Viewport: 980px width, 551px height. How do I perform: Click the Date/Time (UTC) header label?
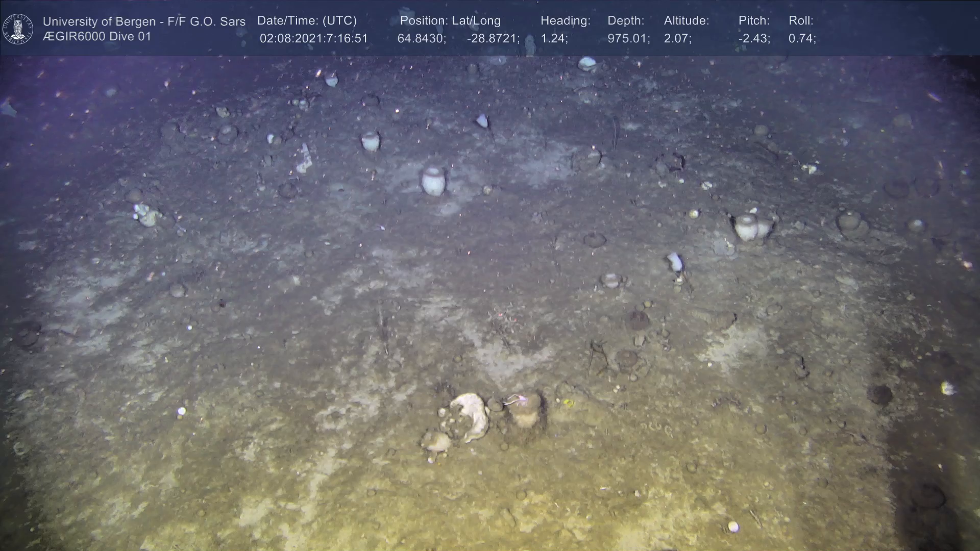307,21
